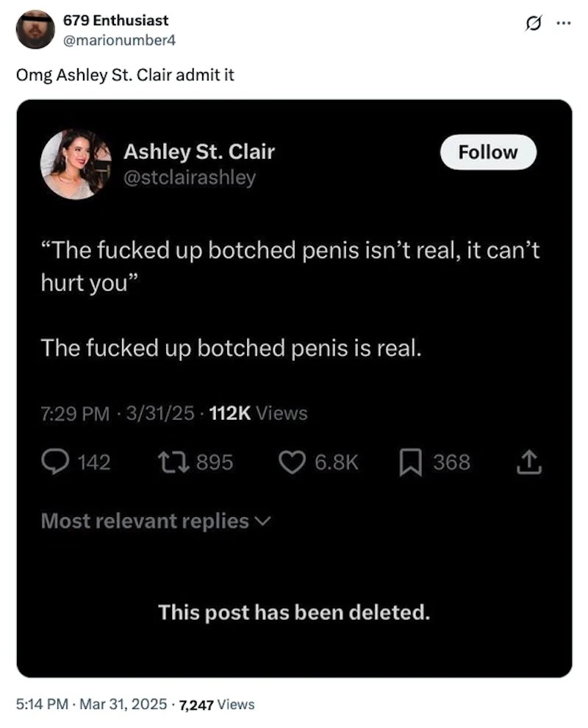The width and height of the screenshot is (588, 728).
Task: Open the 679 Enthusiast profile avatar
Action: click(x=35, y=30)
